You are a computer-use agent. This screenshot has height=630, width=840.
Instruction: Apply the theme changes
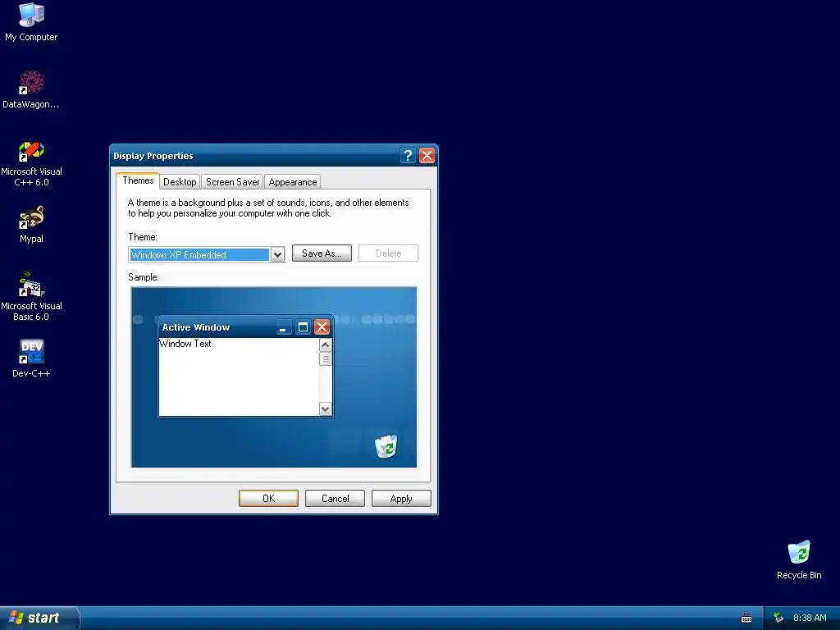[401, 499]
